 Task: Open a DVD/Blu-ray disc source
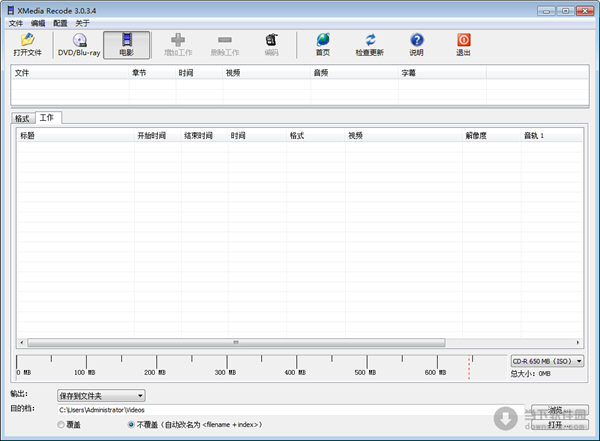click(78, 44)
